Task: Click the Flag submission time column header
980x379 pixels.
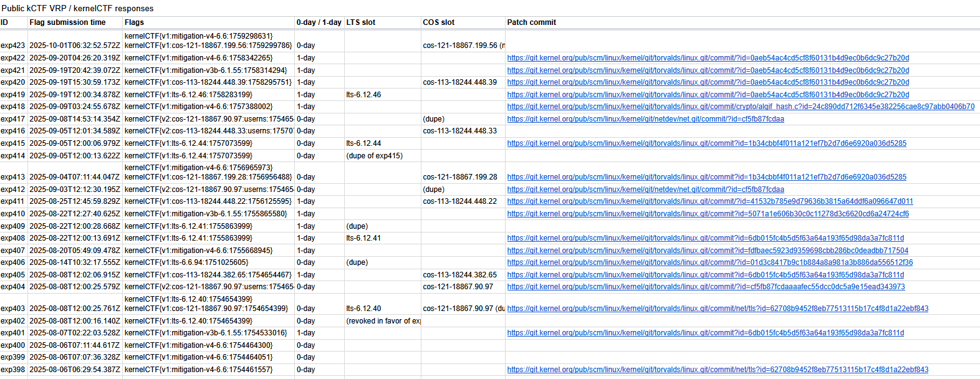Action: [67, 22]
